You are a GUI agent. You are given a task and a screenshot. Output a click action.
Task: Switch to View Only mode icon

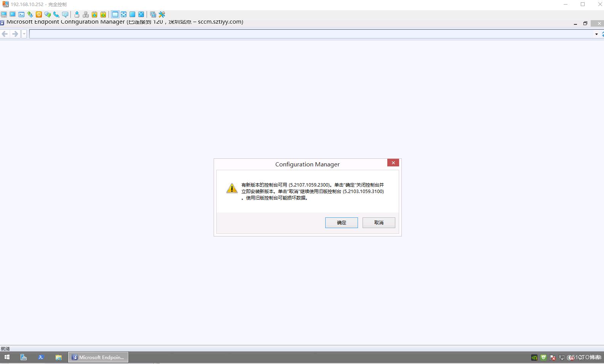[13, 14]
